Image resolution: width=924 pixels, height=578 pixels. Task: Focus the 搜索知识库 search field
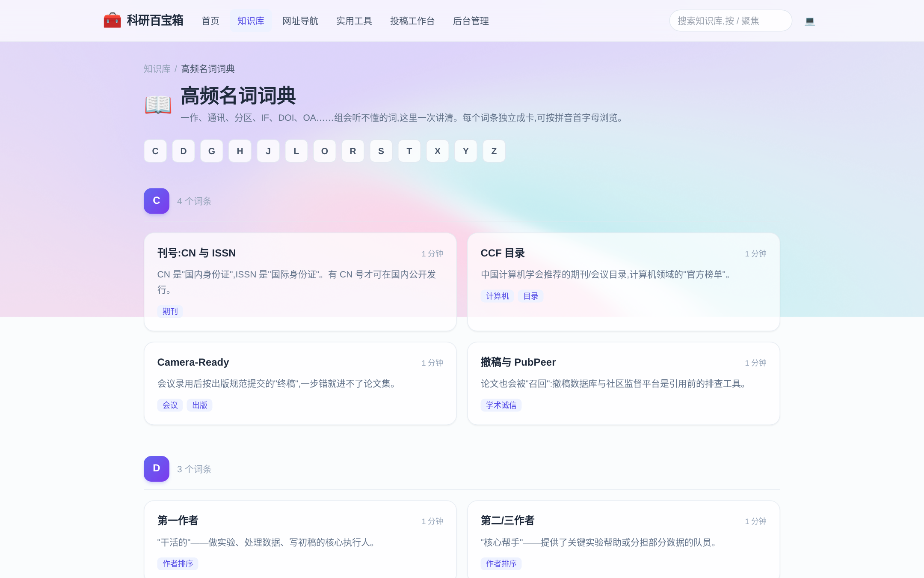click(x=731, y=21)
